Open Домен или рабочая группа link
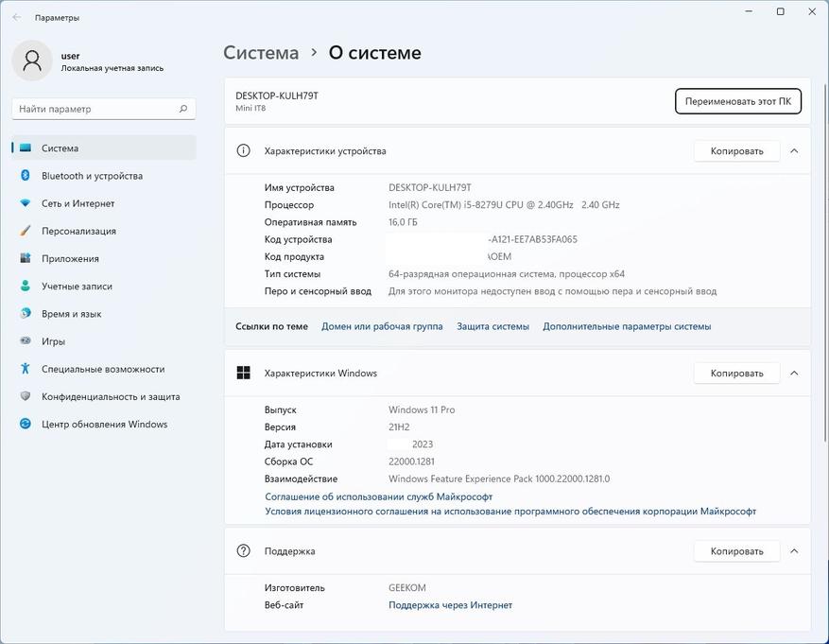Viewport: 829px width, 644px height. (x=382, y=326)
